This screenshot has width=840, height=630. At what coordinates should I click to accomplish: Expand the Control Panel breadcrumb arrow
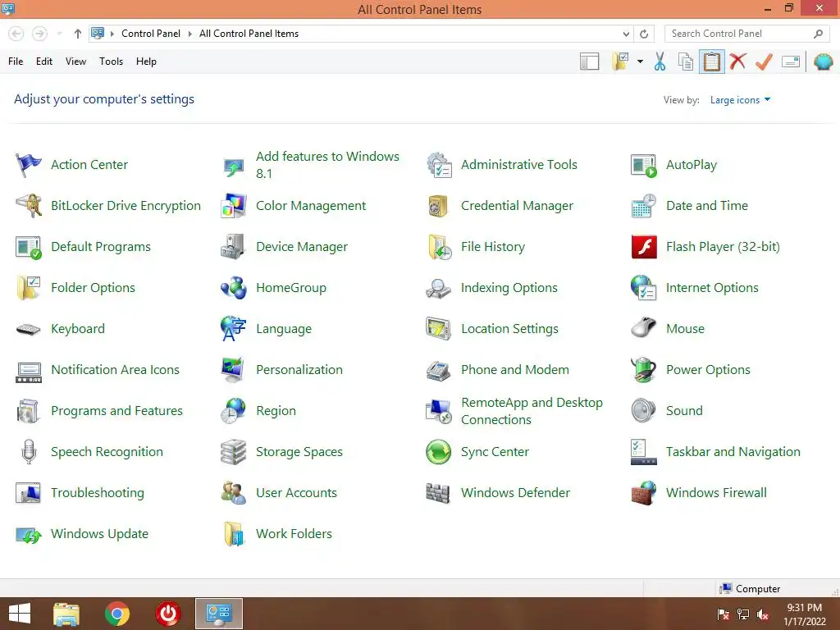189,34
